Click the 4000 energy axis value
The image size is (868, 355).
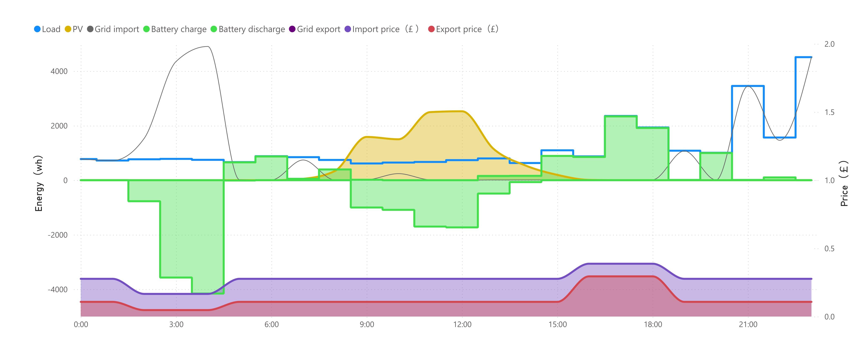click(x=59, y=72)
